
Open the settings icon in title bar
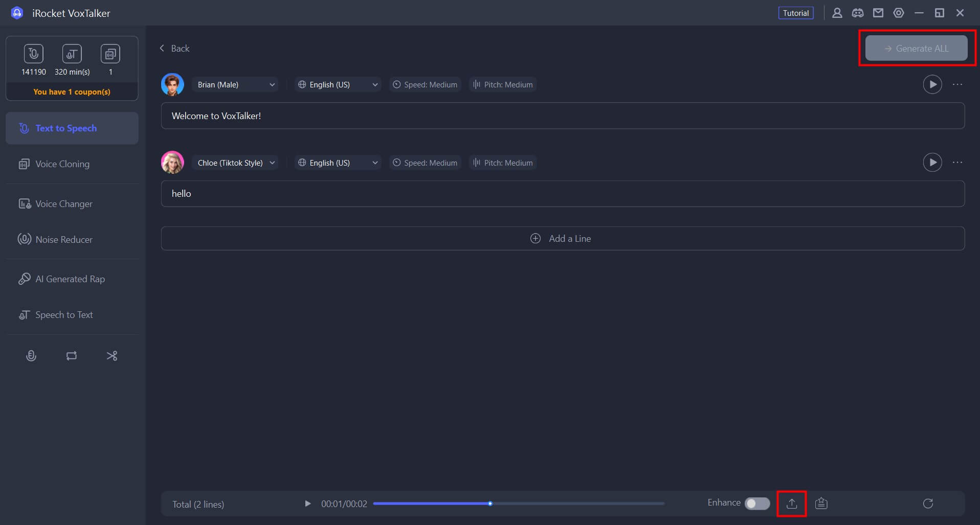click(899, 13)
